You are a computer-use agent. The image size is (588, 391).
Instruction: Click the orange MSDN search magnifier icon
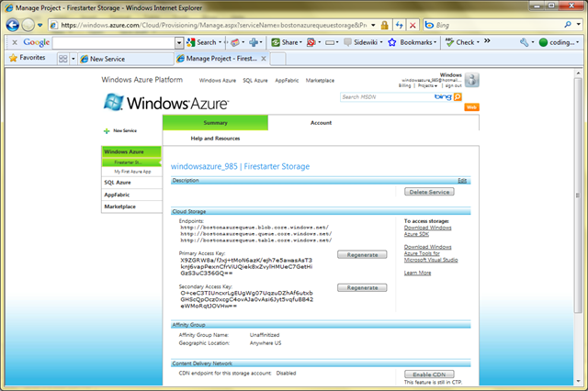[458, 96]
